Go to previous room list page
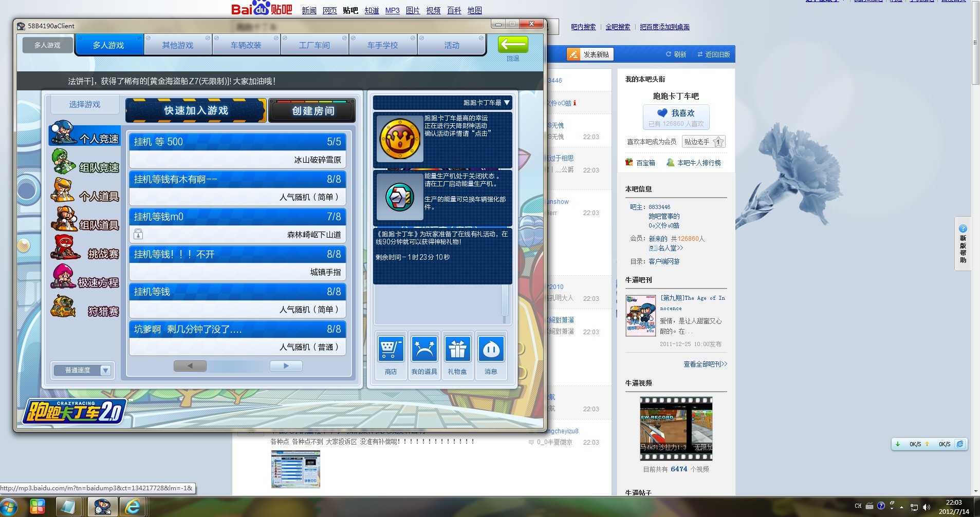 pos(190,366)
